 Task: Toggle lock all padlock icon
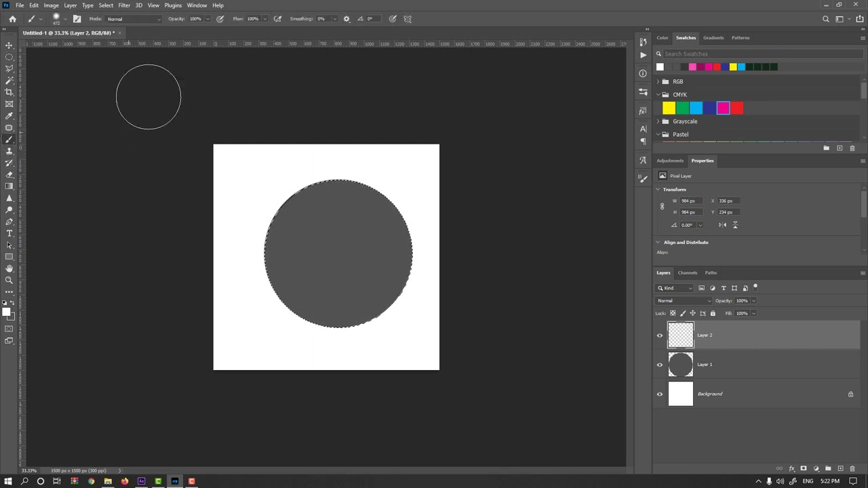pos(713,313)
